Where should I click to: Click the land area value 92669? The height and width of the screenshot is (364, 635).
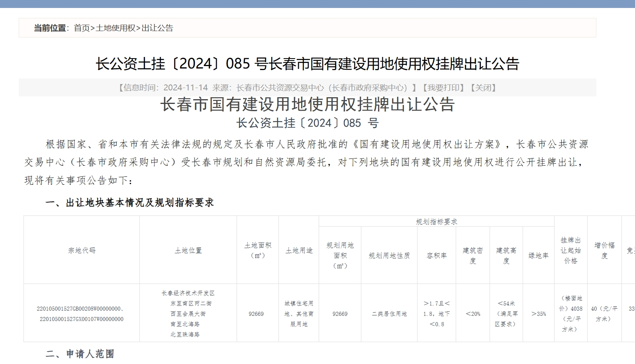pos(256,314)
